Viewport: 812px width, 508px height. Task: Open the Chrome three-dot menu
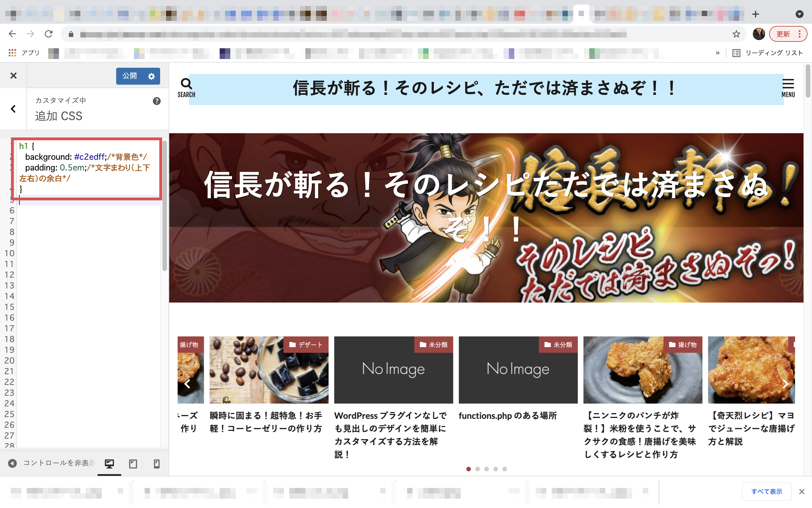(800, 34)
